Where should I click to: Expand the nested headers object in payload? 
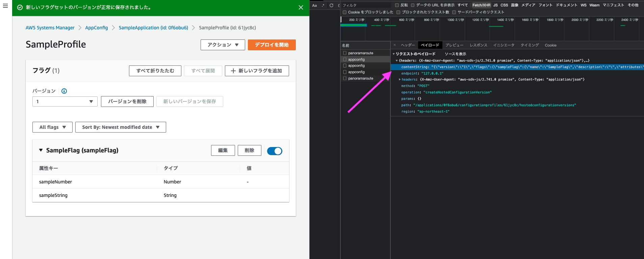coord(400,80)
